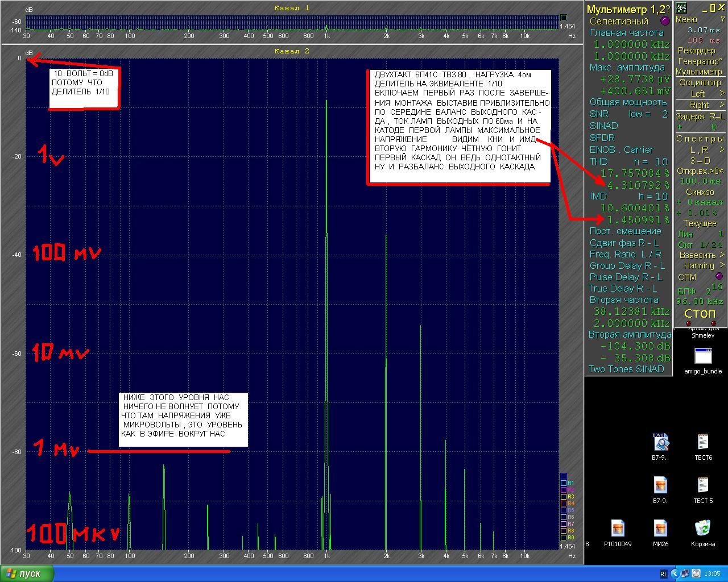The width and height of the screenshot is (728, 582).
Task: Click the oscilloscope app icon in the control panel
Action: [681, 8]
